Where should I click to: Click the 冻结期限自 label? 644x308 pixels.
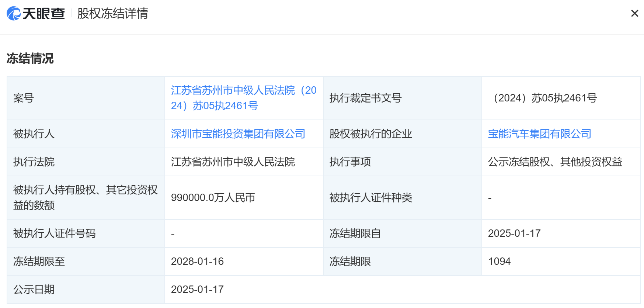(x=355, y=233)
